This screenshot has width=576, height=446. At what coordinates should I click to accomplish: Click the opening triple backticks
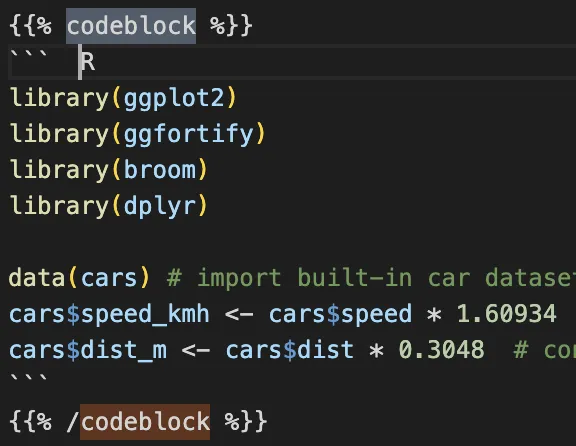29,56
